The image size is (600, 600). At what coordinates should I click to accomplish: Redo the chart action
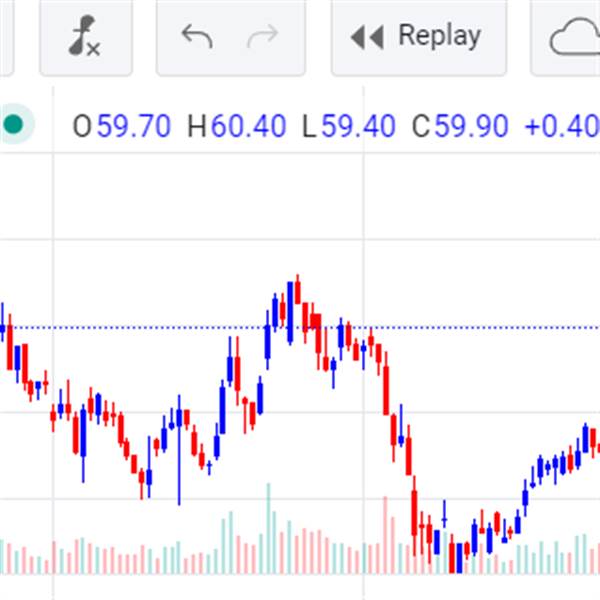(262, 36)
